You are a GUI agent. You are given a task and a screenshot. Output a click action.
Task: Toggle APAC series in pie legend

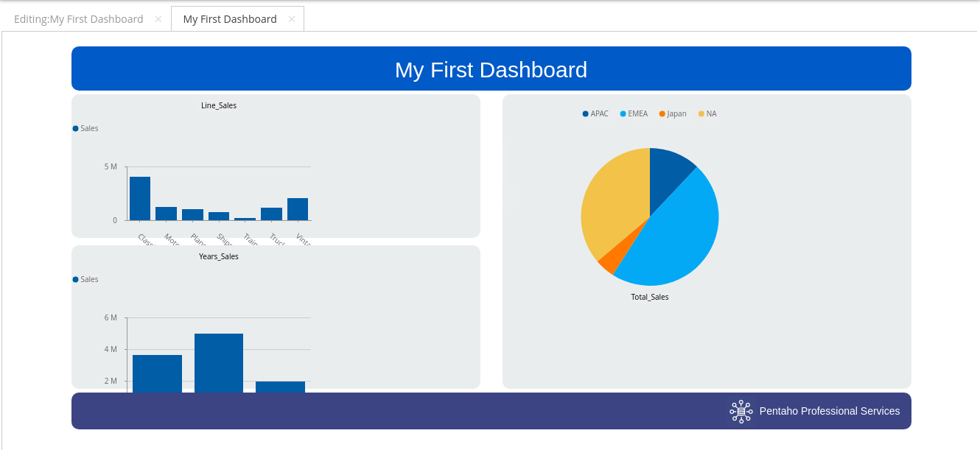(595, 113)
